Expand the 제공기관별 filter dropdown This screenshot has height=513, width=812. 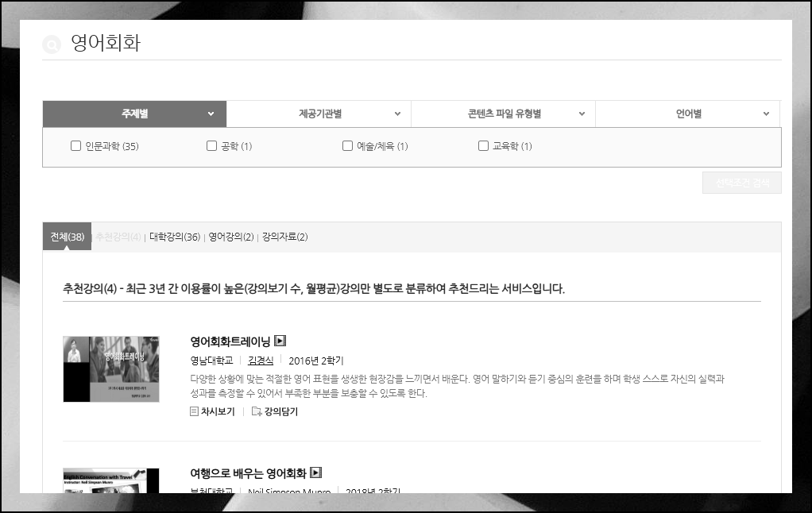(319, 114)
